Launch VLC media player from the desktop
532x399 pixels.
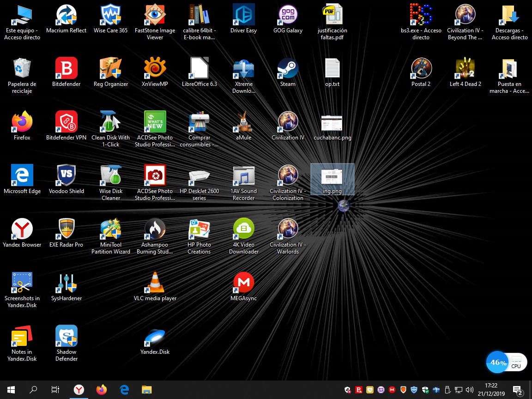[x=155, y=283]
